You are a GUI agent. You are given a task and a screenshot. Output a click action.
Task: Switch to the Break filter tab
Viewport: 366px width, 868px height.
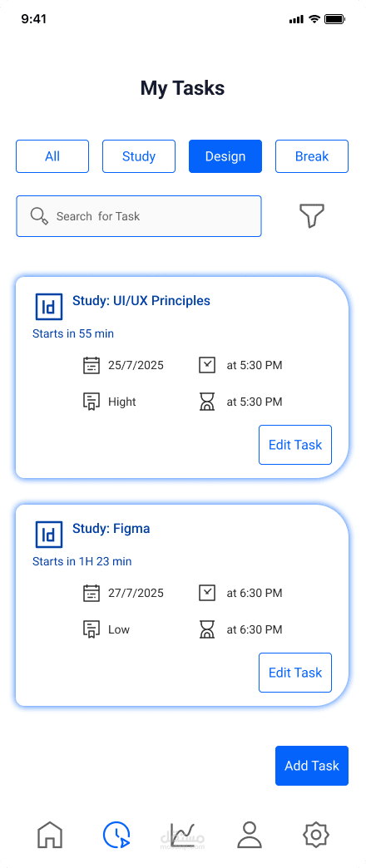312,156
